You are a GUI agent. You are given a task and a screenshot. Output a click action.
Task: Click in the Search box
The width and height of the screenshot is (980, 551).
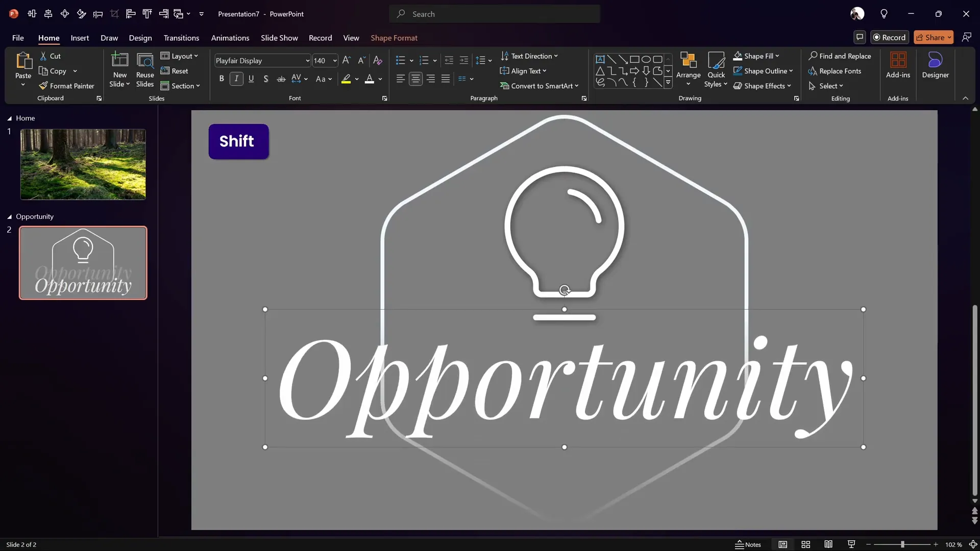click(x=495, y=14)
